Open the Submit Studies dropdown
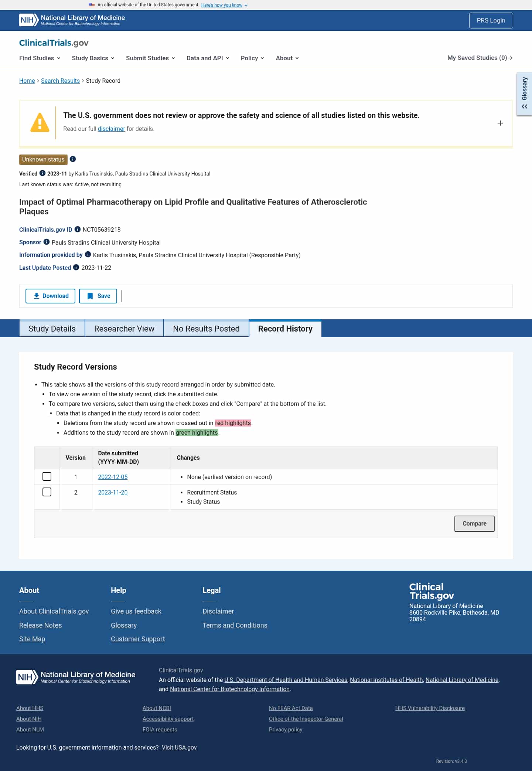 [x=150, y=58]
